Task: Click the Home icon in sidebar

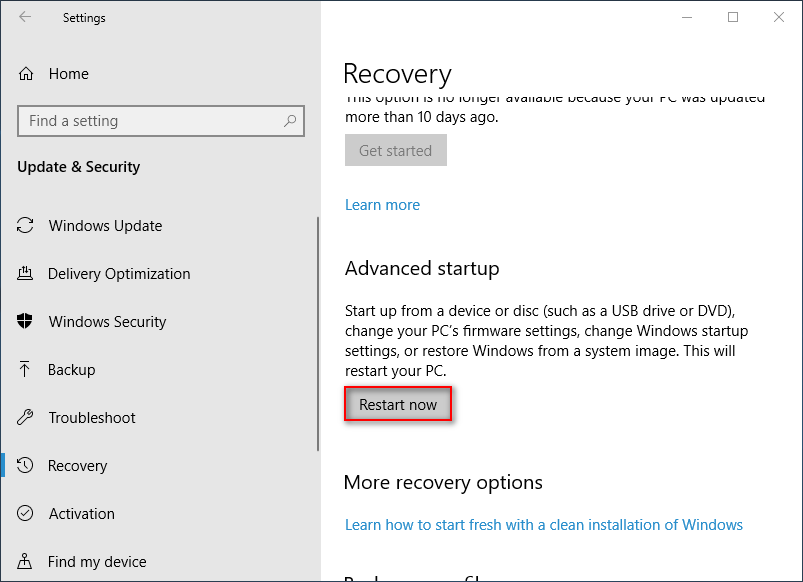Action: tap(27, 74)
